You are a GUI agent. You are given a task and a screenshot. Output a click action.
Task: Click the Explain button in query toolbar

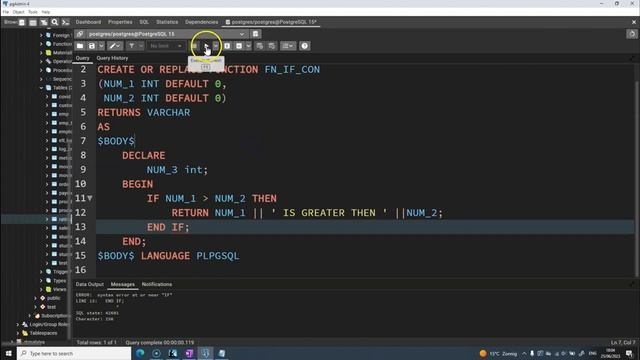click(227, 46)
